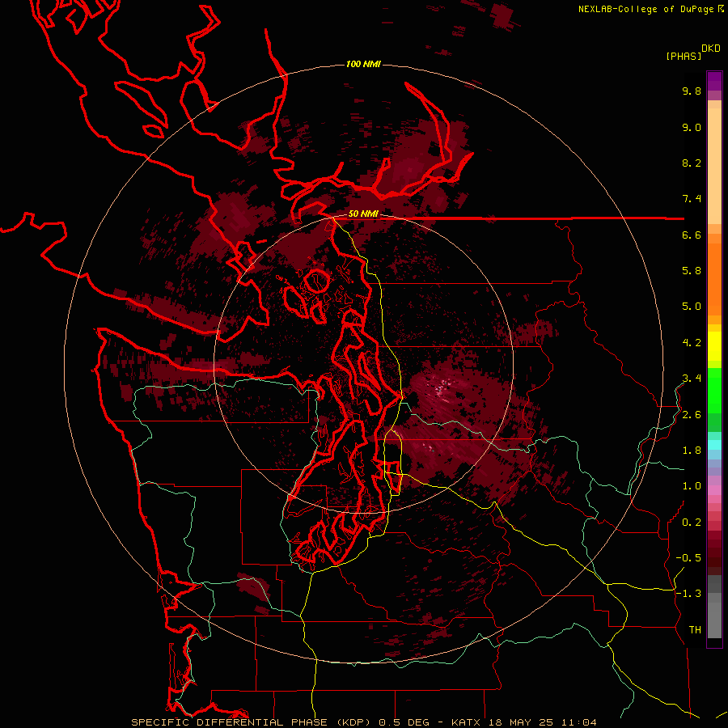Click the NEXLAB-College of DuPage label

coord(645,9)
